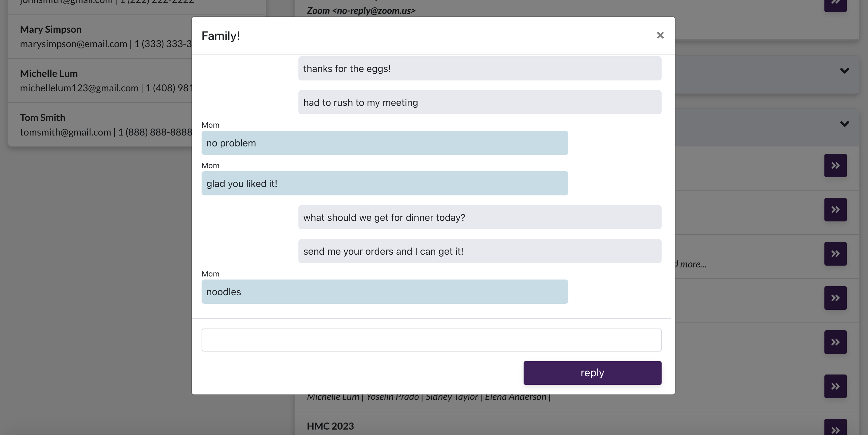Open double-arrow button beside HMC 2023
This screenshot has width=868, height=435.
835,428
